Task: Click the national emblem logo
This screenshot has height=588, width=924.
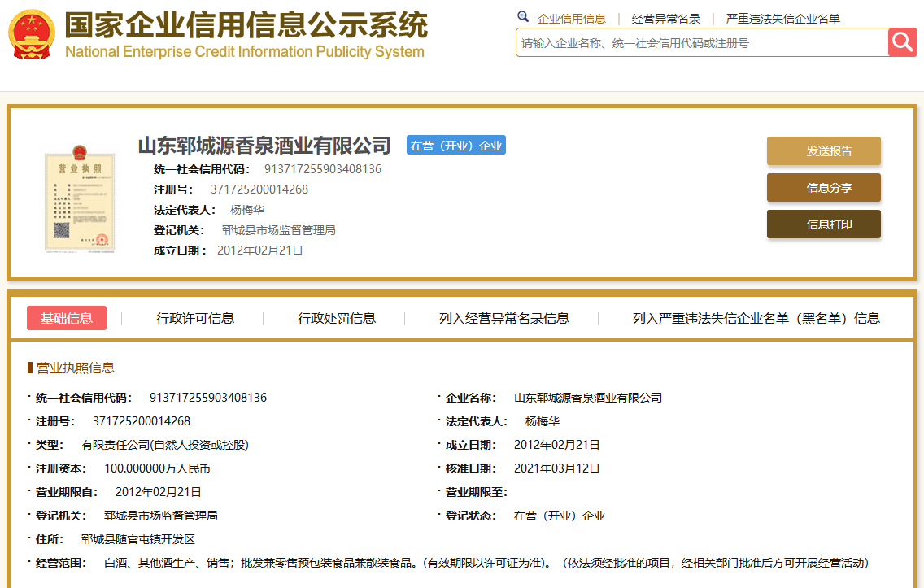Action: pos(32,34)
